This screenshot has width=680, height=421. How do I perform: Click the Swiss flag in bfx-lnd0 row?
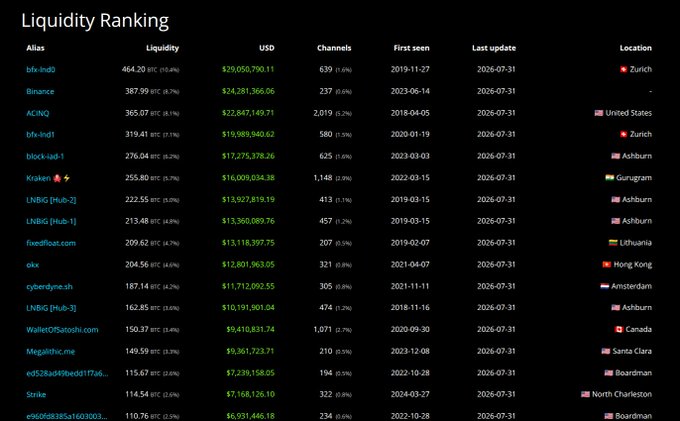(x=624, y=69)
